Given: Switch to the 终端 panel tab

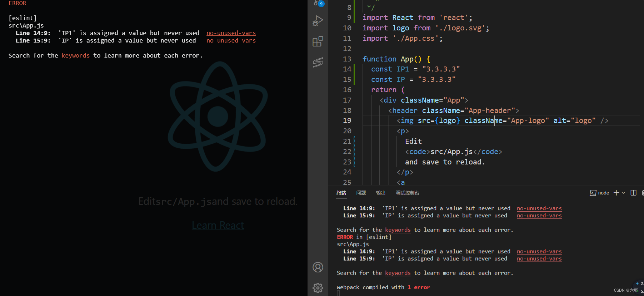Looking at the screenshot, I should [x=341, y=193].
